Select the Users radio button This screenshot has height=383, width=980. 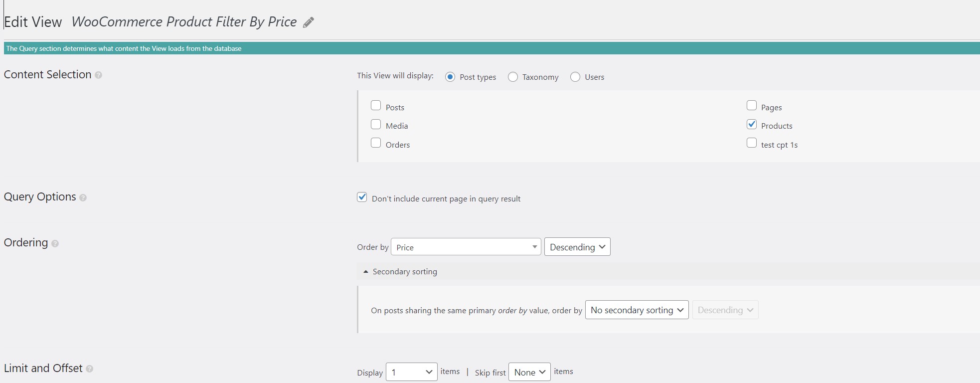point(575,77)
